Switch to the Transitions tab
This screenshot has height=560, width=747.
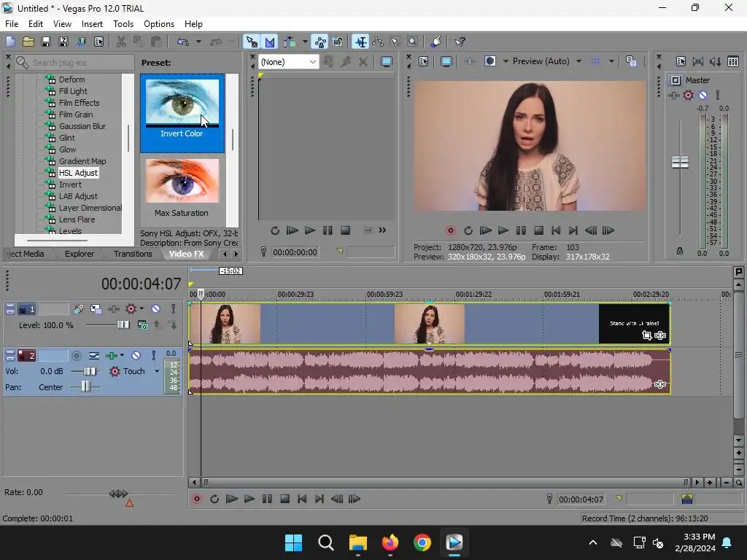(133, 254)
